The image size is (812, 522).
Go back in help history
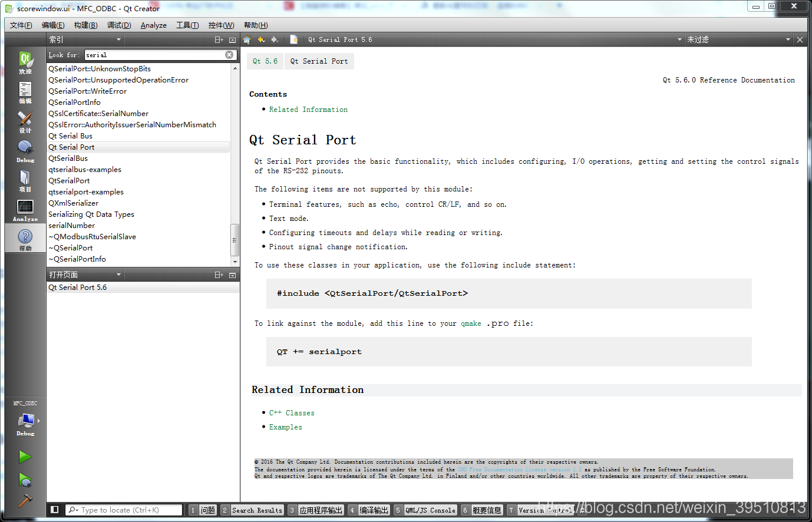pos(261,39)
